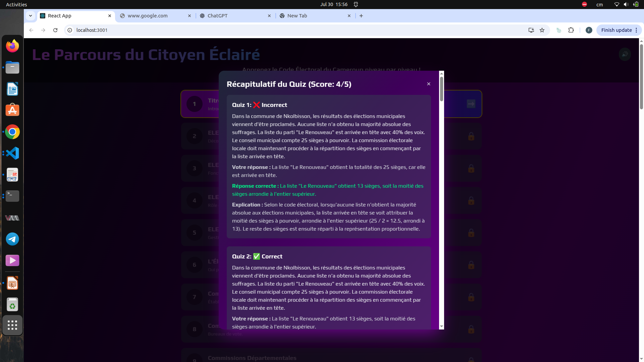Open the Chrome extensions puzzle icon
This screenshot has width=644, height=362.
[571, 30]
